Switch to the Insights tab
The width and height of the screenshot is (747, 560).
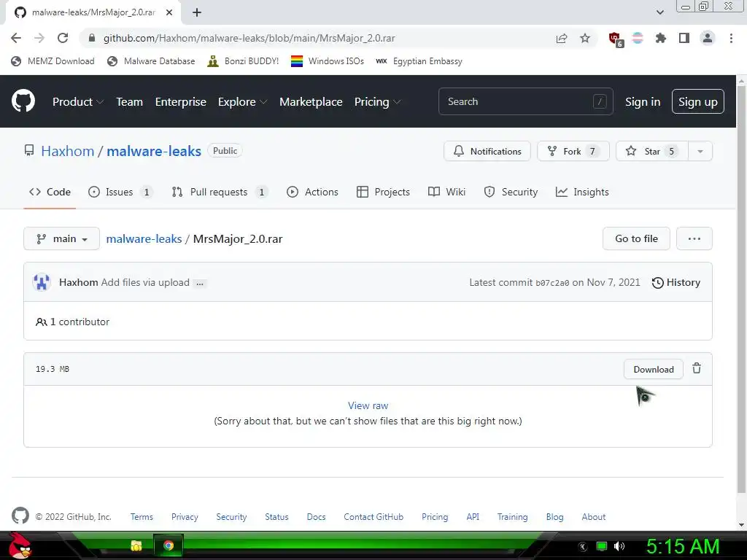point(582,192)
